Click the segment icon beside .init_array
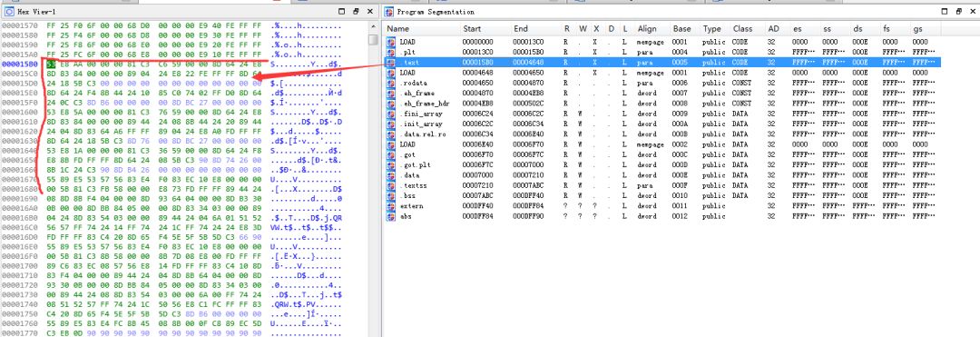980x337 pixels. (x=391, y=124)
